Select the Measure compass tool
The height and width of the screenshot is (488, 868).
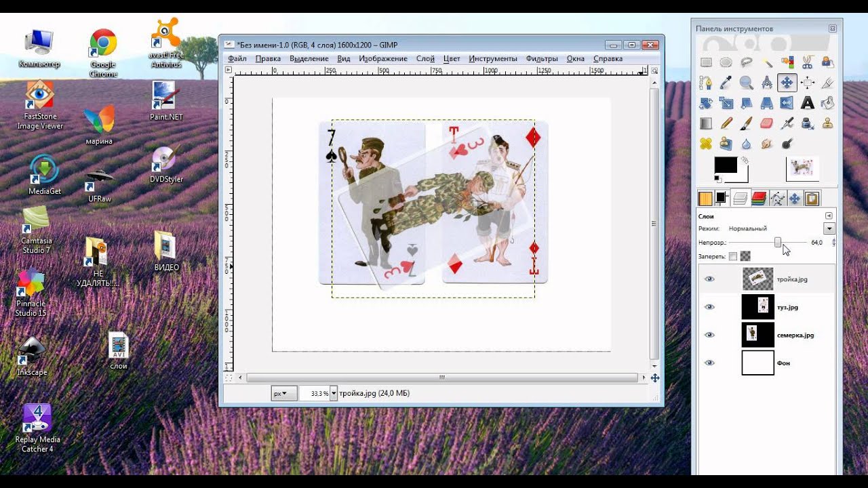(767, 83)
